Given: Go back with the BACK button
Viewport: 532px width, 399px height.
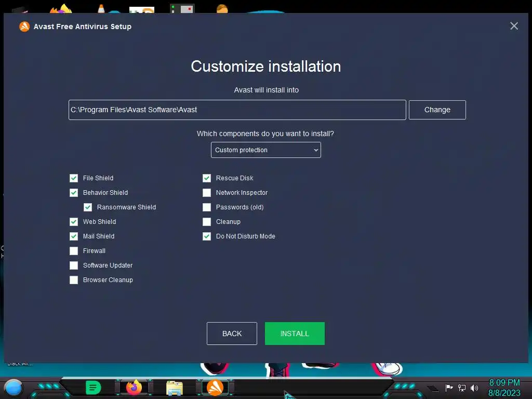Looking at the screenshot, I should tap(232, 334).
